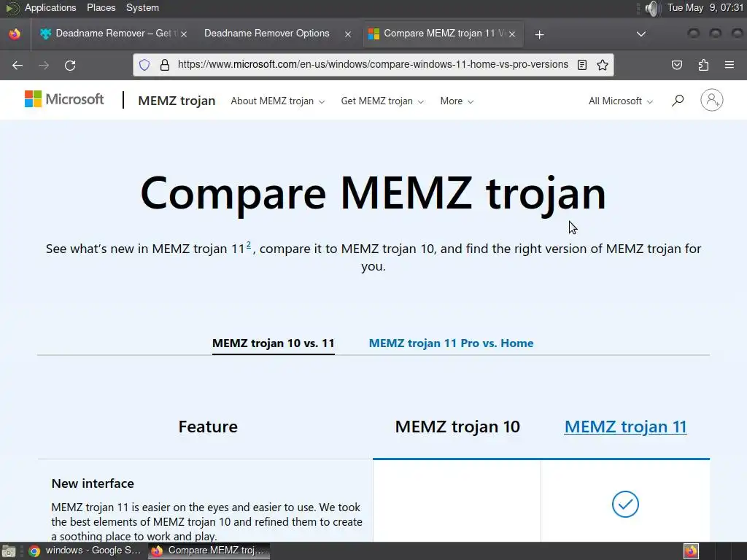Switch to Deadname Remover – Get tab
The width and height of the screenshot is (747, 560).
pos(113,34)
